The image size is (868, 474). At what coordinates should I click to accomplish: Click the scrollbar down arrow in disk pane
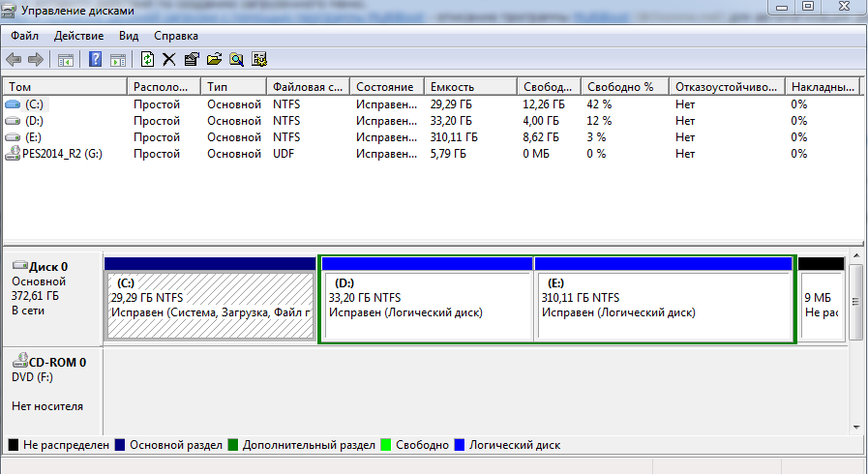tap(855, 427)
